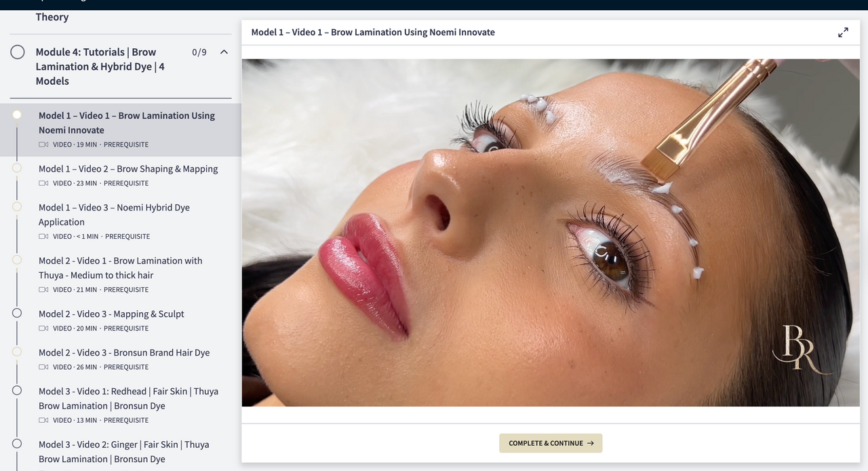The image size is (868, 471).
Task: Click the video icon beside the 13 MIN label
Action: [43, 420]
